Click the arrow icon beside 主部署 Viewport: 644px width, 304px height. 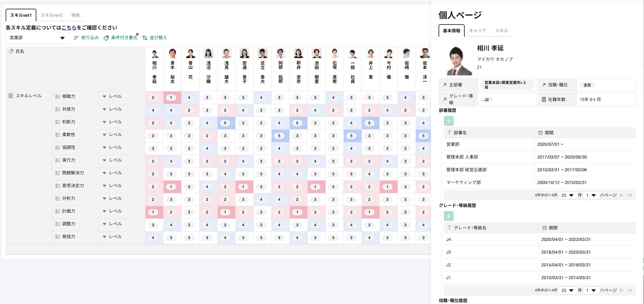pos(445,85)
